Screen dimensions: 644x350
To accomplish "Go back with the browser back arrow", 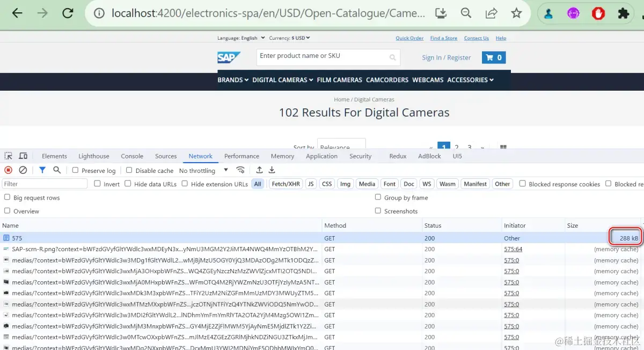I will (x=17, y=13).
